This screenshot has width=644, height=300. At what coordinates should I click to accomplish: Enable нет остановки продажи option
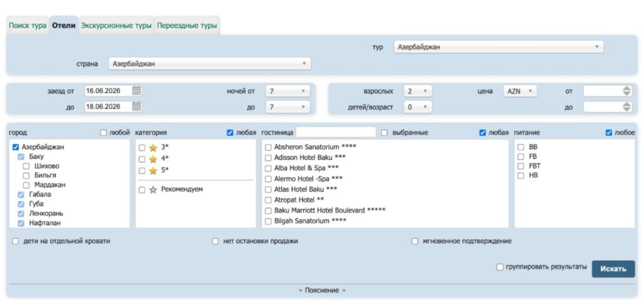click(x=215, y=242)
